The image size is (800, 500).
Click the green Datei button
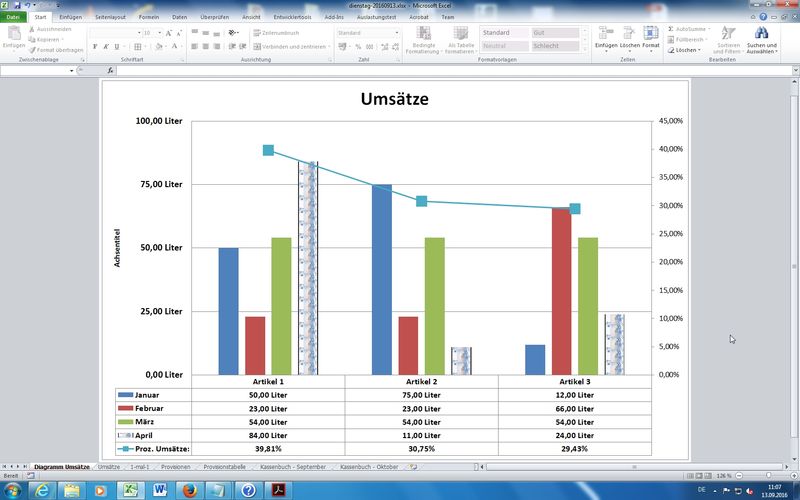[14, 17]
